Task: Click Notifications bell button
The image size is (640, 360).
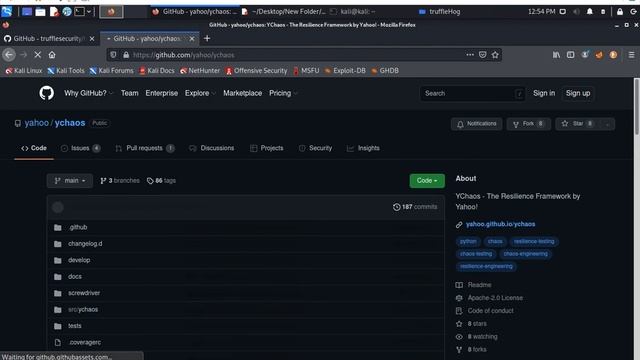Action: click(476, 124)
